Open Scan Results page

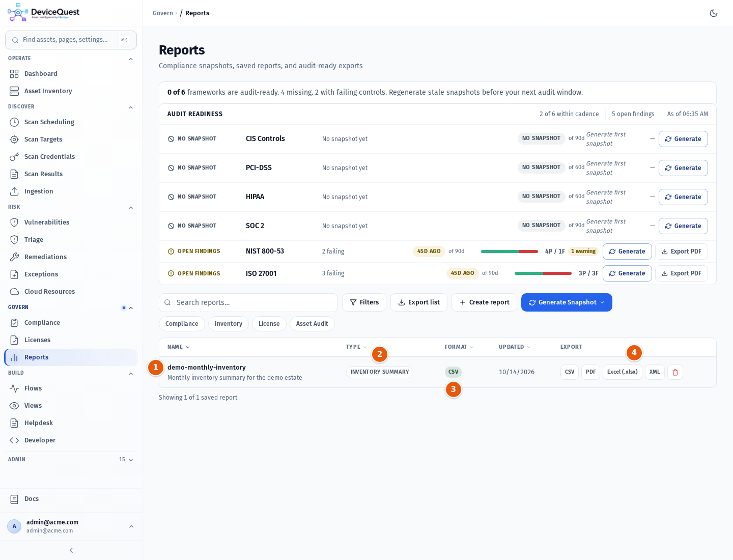(71, 174)
